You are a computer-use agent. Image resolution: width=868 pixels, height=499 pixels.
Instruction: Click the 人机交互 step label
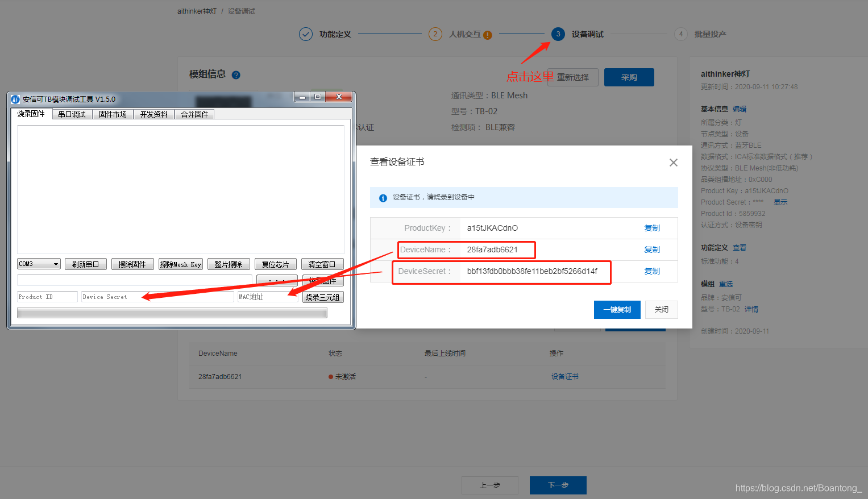(x=465, y=34)
